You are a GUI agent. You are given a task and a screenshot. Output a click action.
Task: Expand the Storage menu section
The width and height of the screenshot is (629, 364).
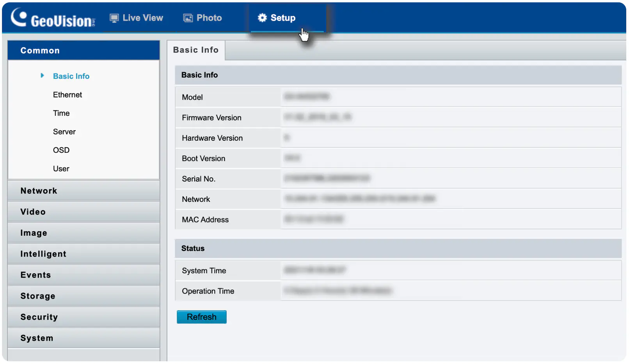84,296
